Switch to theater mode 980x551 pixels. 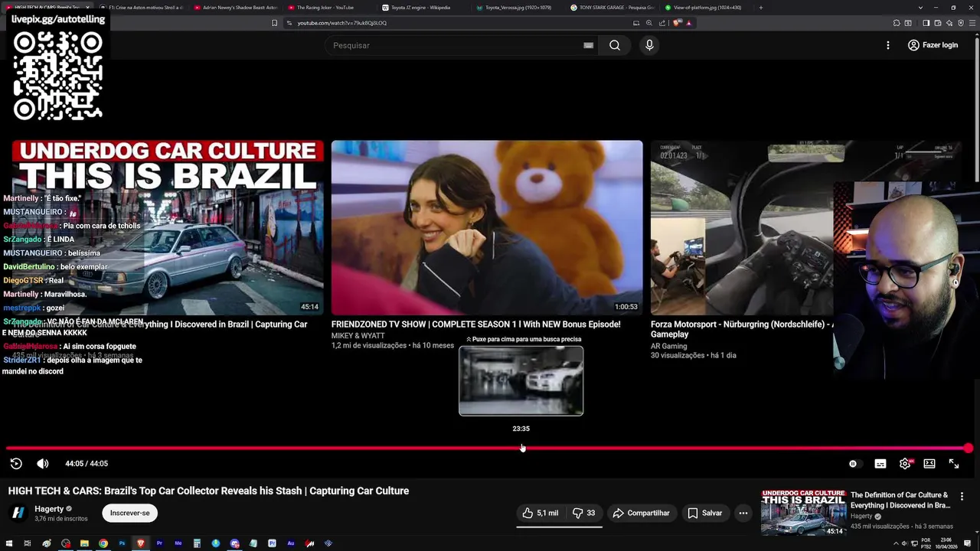[x=929, y=464]
